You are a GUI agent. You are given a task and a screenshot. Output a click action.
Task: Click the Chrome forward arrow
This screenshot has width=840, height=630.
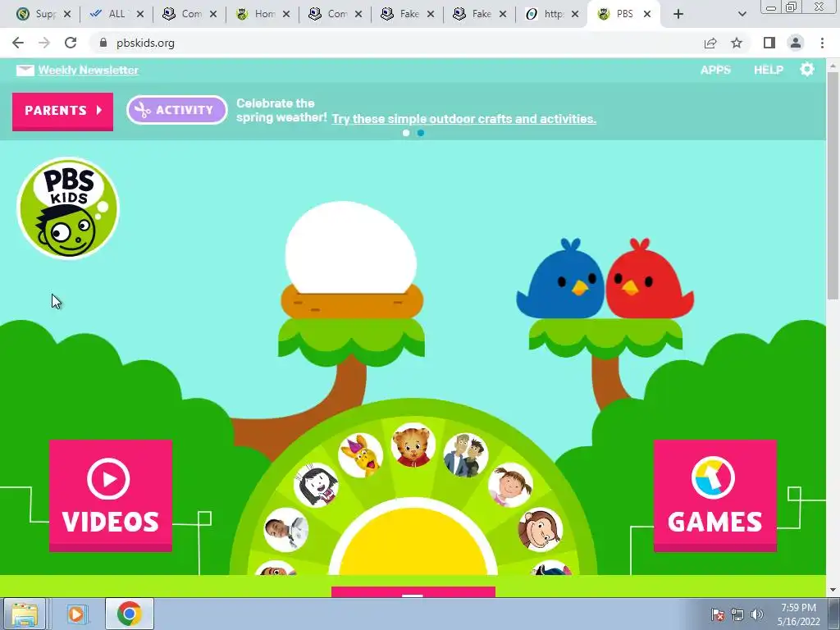pyautogui.click(x=44, y=43)
